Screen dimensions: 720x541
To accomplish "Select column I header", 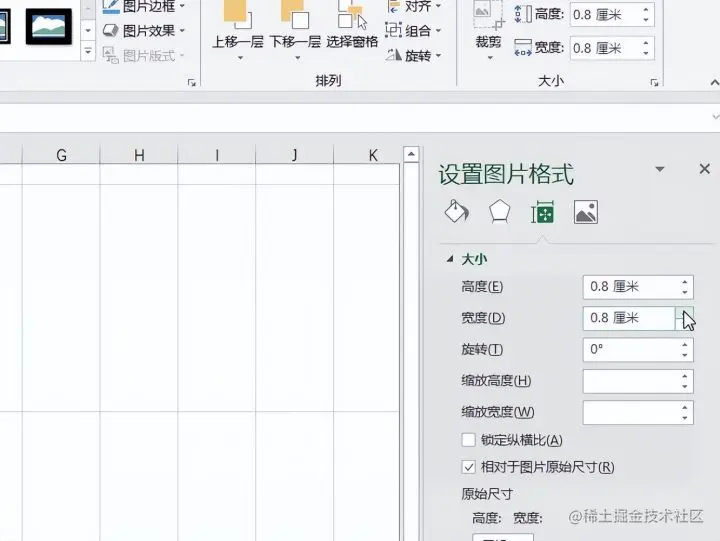I will coord(217,155).
